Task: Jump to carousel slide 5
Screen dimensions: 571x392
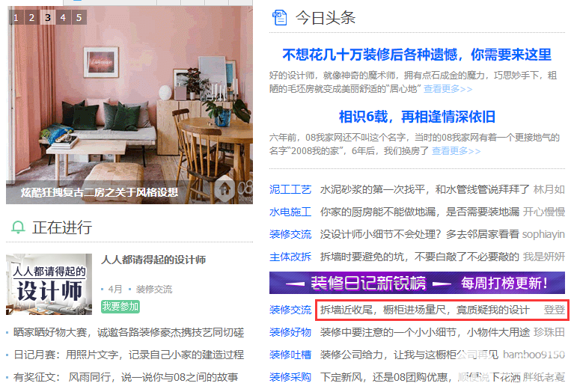Action: (x=79, y=17)
